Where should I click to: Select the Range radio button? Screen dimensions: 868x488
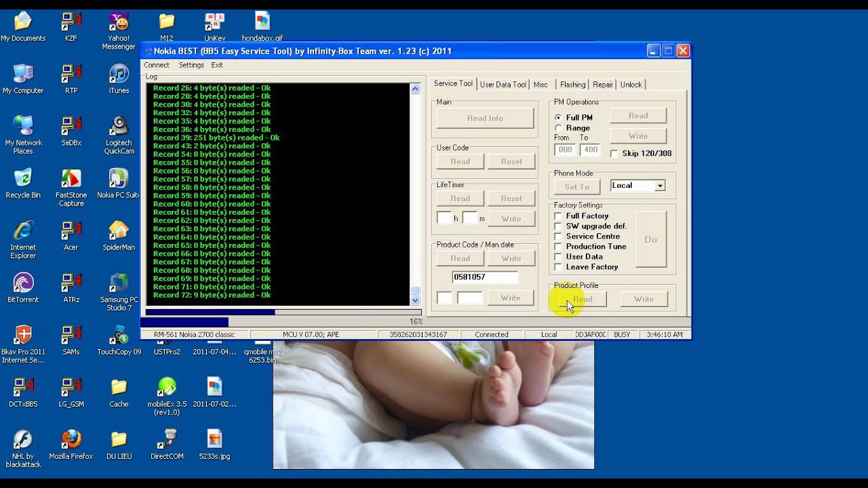click(x=572, y=127)
